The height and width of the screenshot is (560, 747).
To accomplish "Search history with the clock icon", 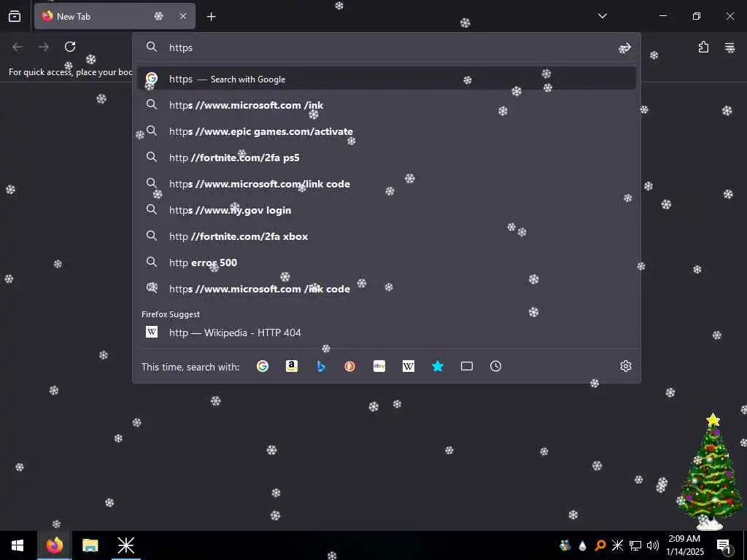I will pos(495,366).
